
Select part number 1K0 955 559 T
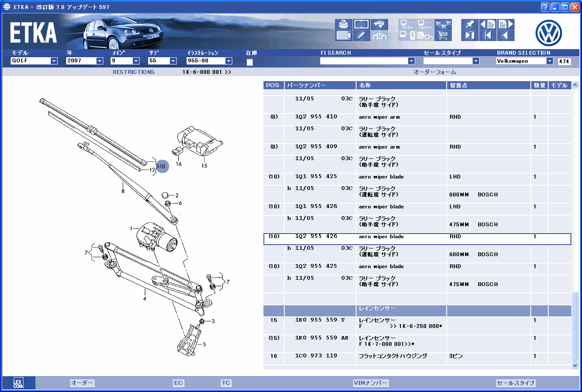[320, 320]
